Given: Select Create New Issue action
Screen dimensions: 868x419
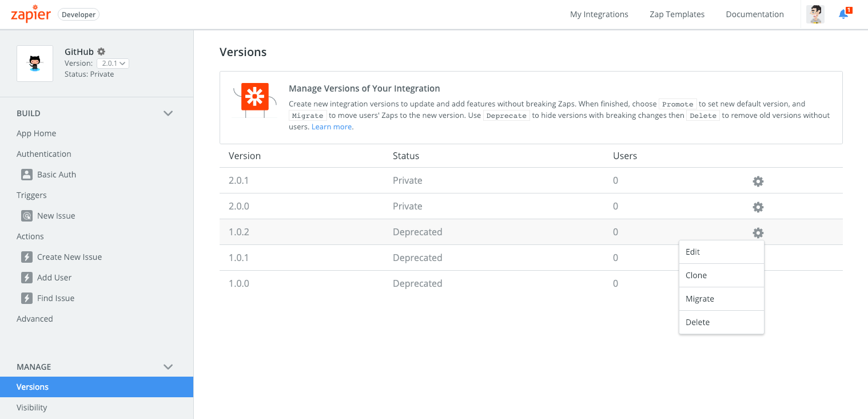Looking at the screenshot, I should click(x=70, y=257).
